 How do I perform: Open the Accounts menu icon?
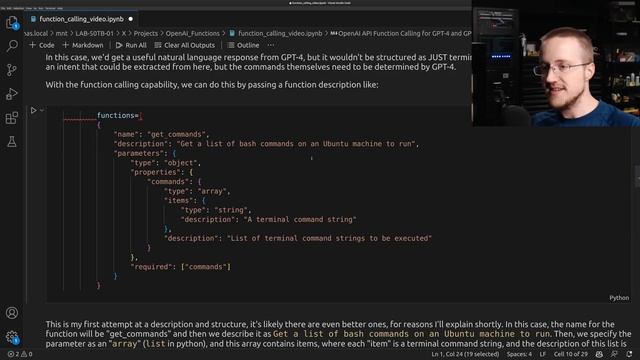(12, 313)
